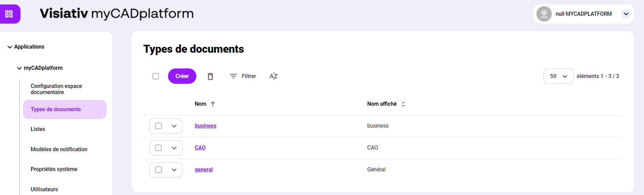Select the general row checkbox
This screenshot has width=644, height=195.
point(158,170)
